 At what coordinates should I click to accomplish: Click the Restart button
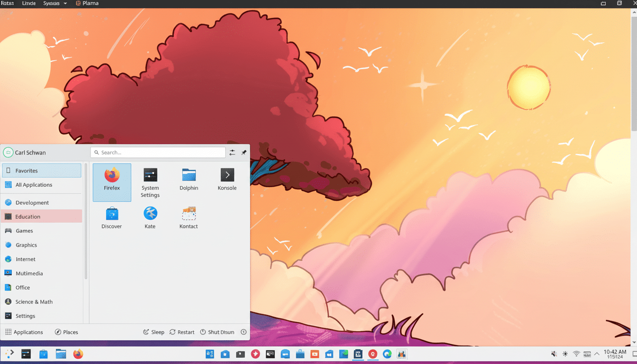click(182, 332)
